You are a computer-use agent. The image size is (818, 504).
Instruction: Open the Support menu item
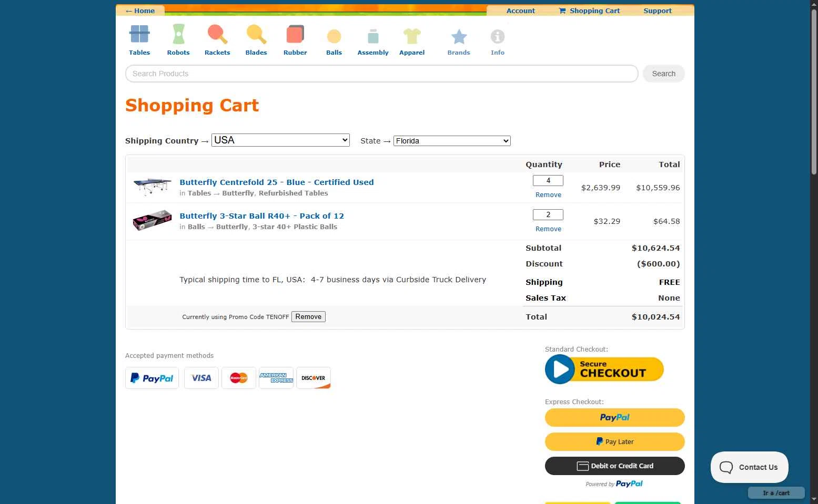pyautogui.click(x=658, y=11)
